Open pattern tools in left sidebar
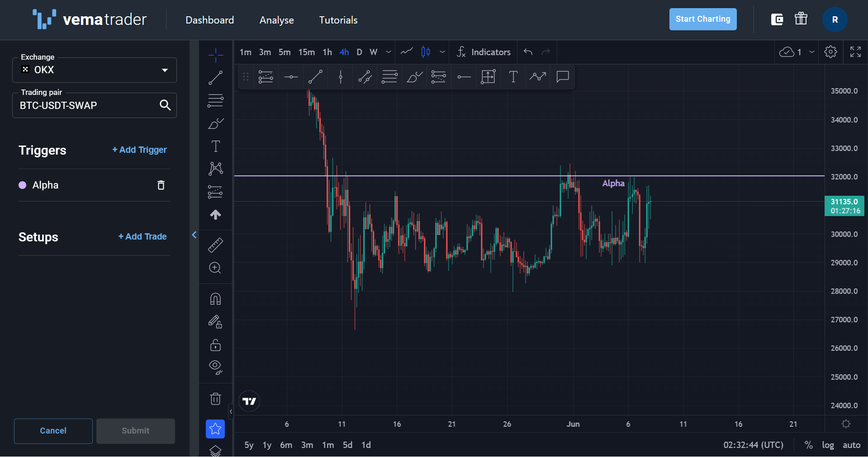Screen dimensions: 868x457 coord(216,169)
